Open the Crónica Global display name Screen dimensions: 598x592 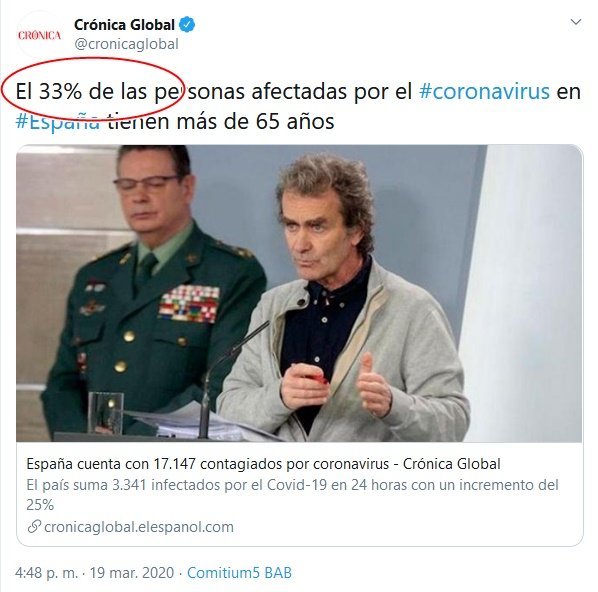124,25
